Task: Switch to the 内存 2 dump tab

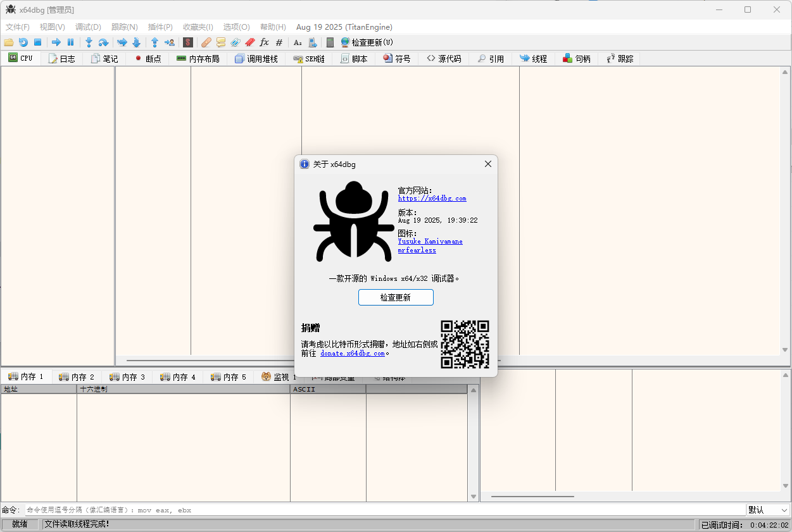Action: point(77,377)
